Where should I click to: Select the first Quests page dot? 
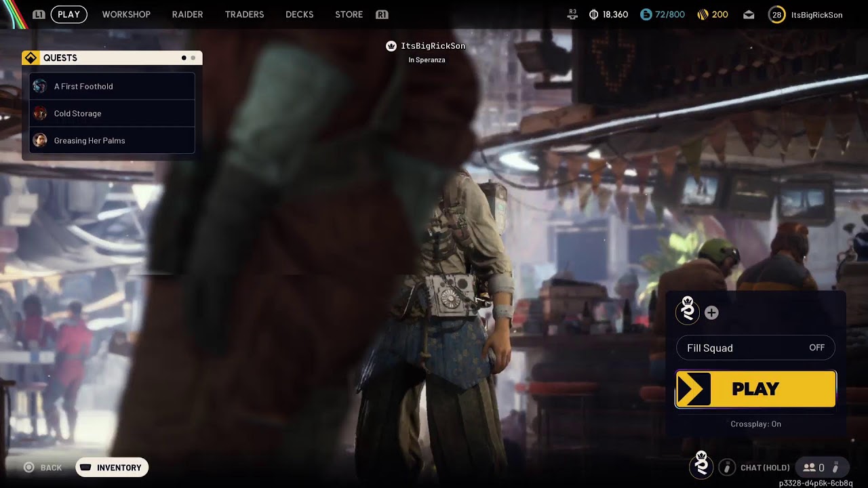[184, 58]
